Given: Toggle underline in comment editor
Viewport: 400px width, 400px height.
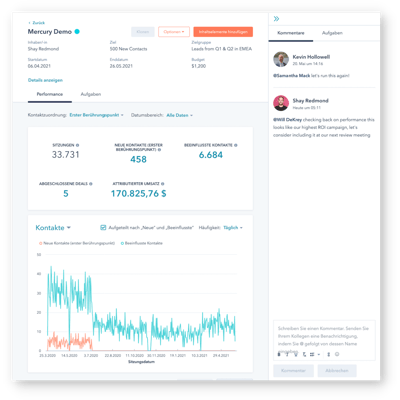Looking at the screenshot, I should (296, 354).
